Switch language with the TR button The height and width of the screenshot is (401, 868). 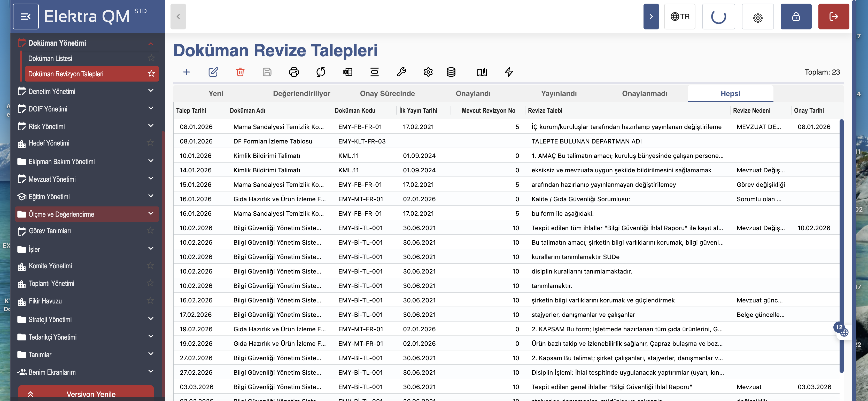(679, 17)
